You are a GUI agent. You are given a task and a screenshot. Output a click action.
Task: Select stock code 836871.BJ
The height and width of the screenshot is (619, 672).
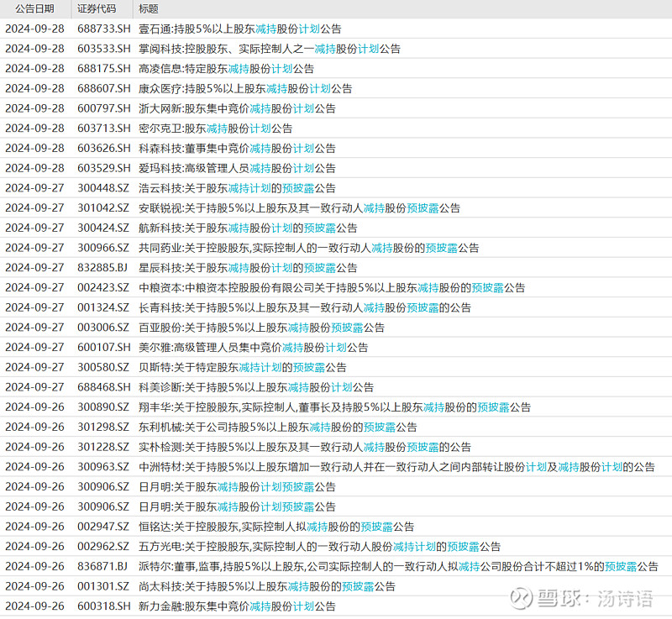pos(102,566)
